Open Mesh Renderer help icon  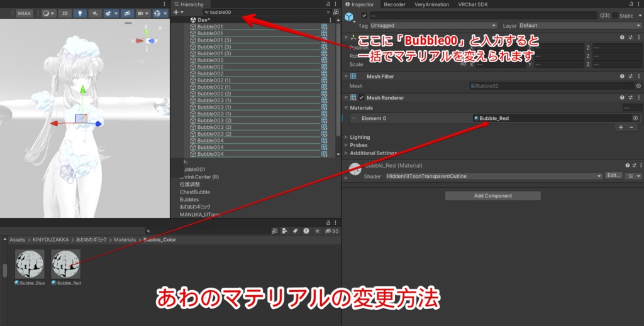[622, 97]
